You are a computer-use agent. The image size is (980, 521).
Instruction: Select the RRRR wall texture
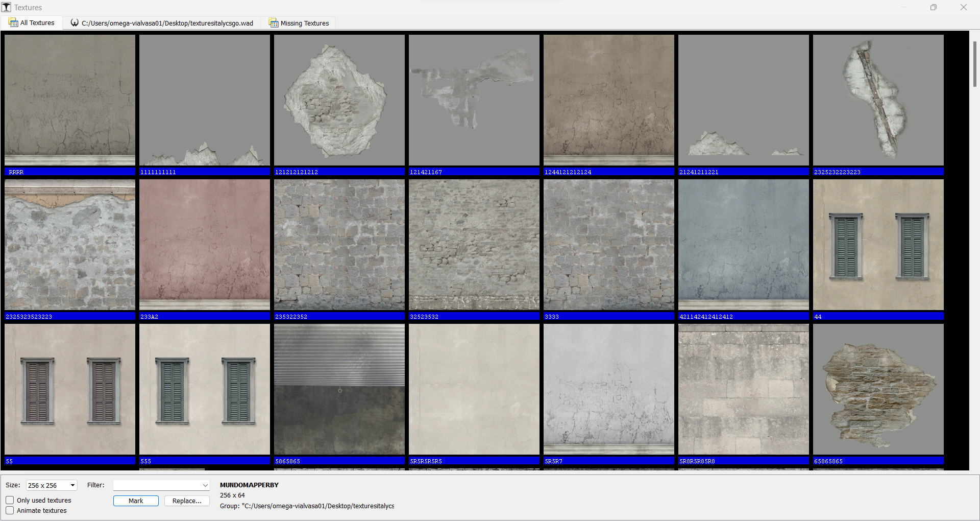[70, 100]
